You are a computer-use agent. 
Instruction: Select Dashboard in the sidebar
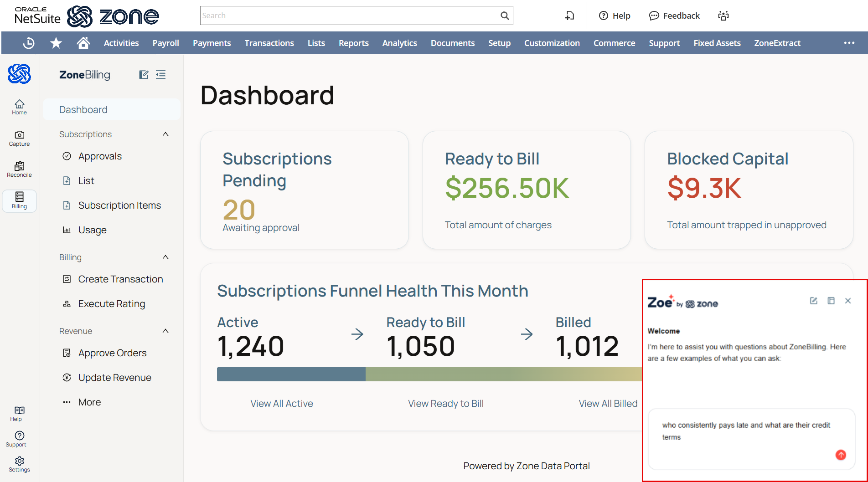[x=112, y=110]
